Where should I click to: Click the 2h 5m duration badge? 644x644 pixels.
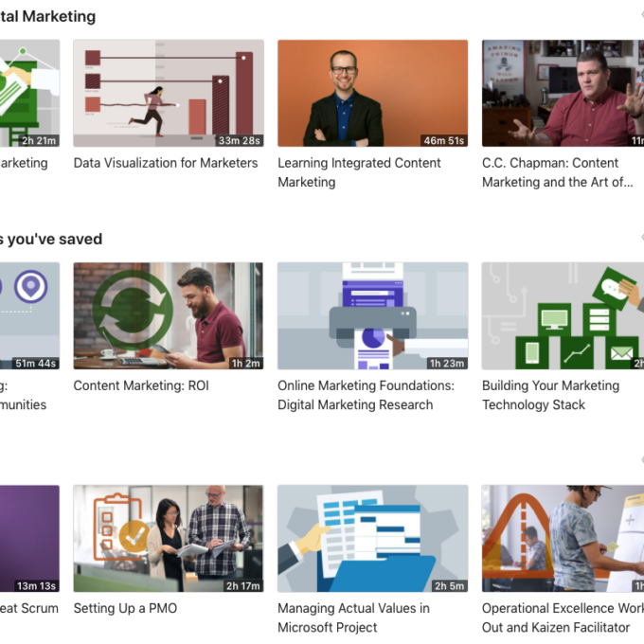[448, 586]
